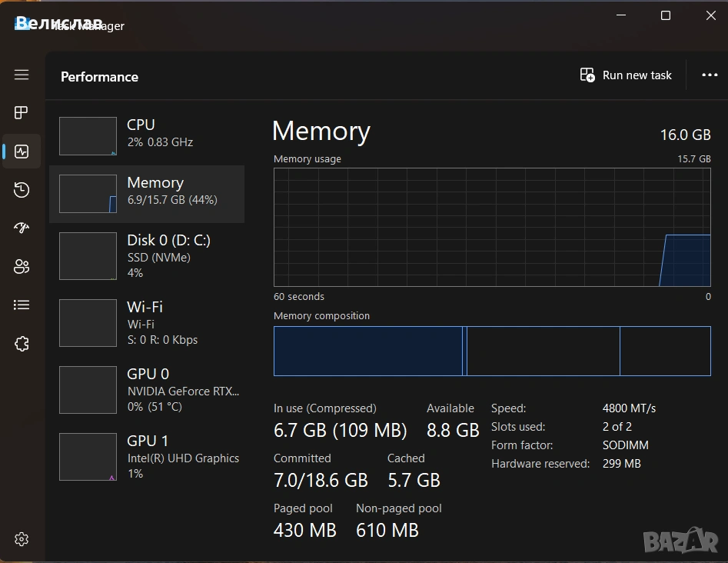Maximize the Task Manager window

[x=665, y=16]
